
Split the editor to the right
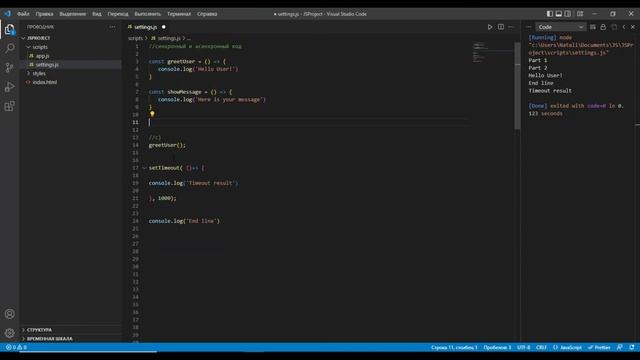pos(501,27)
